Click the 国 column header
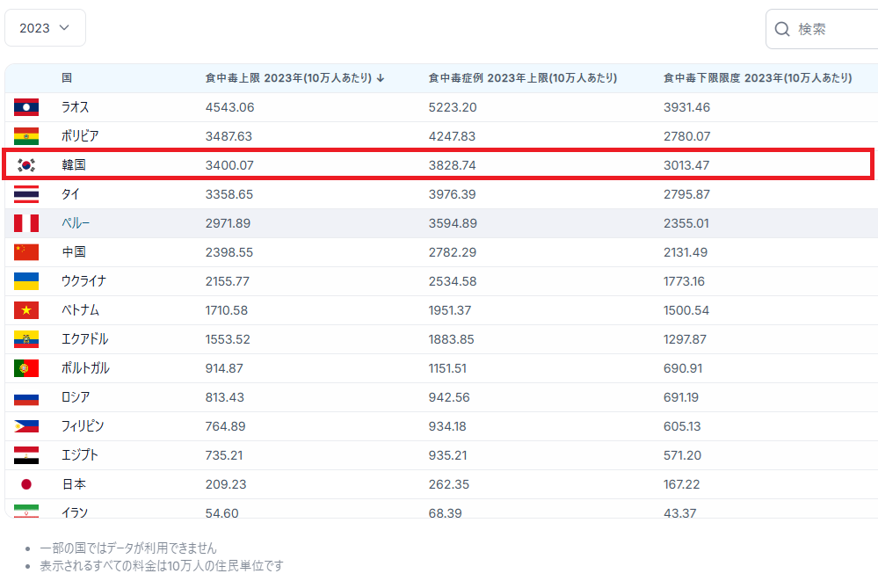The width and height of the screenshot is (878, 588). click(67, 78)
